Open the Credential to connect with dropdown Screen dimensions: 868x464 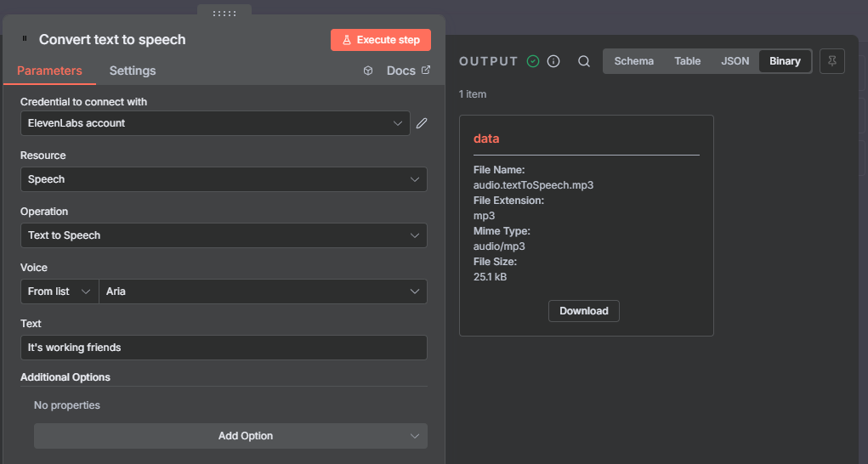click(215, 123)
